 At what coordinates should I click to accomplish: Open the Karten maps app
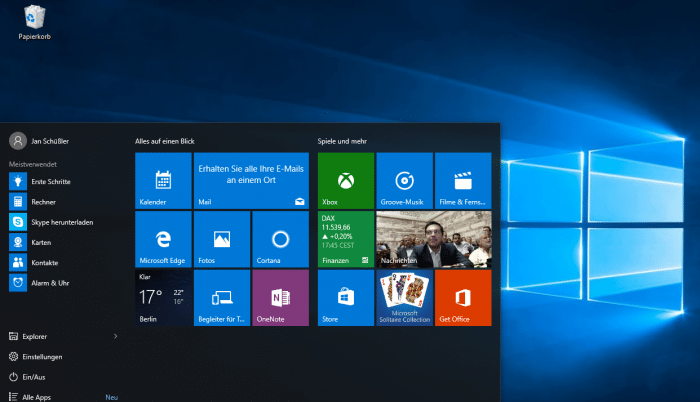tap(62, 242)
